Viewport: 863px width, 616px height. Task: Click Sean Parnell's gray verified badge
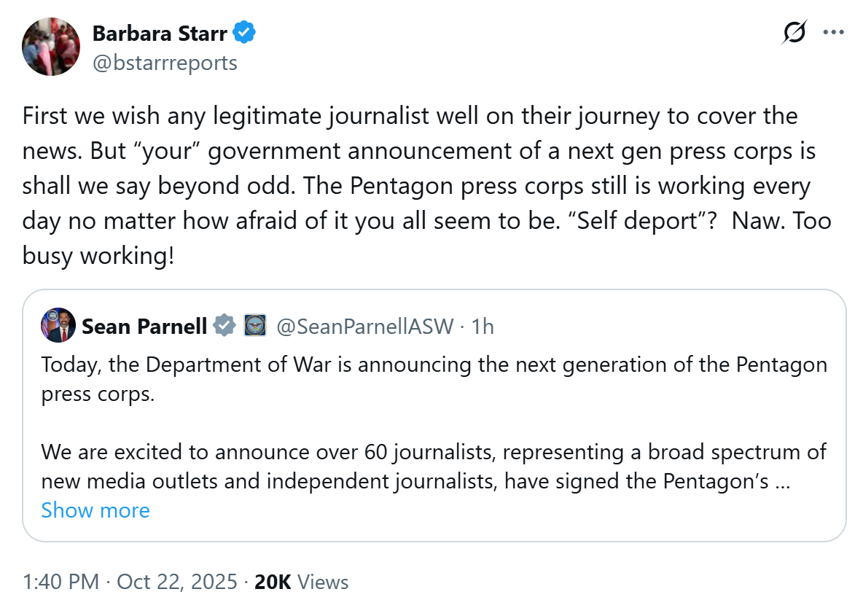point(225,326)
